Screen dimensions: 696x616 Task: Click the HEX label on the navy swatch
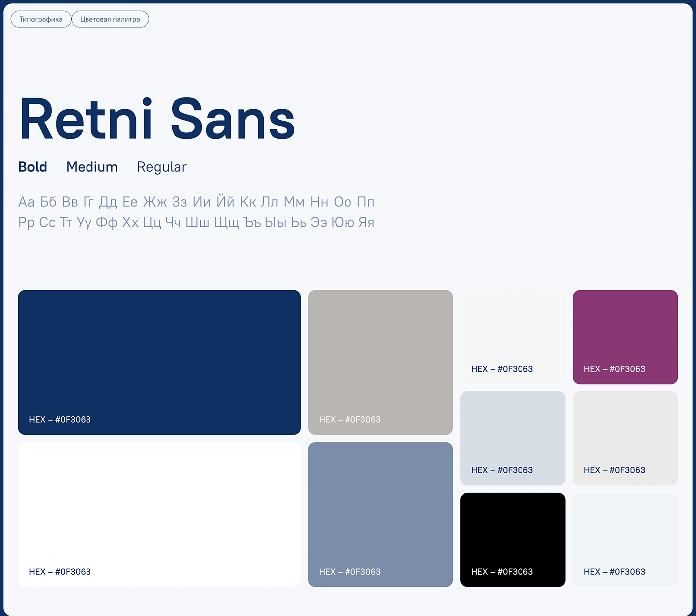tap(60, 420)
